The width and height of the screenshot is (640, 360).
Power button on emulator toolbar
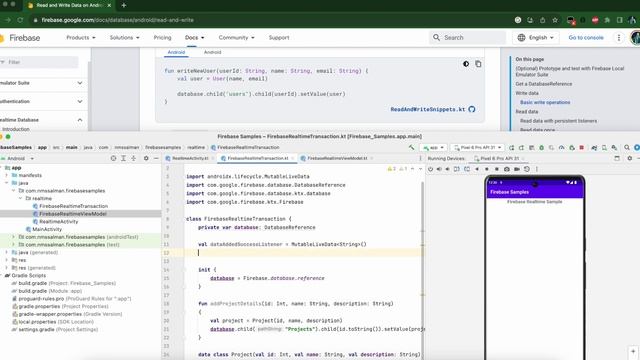click(x=430, y=169)
